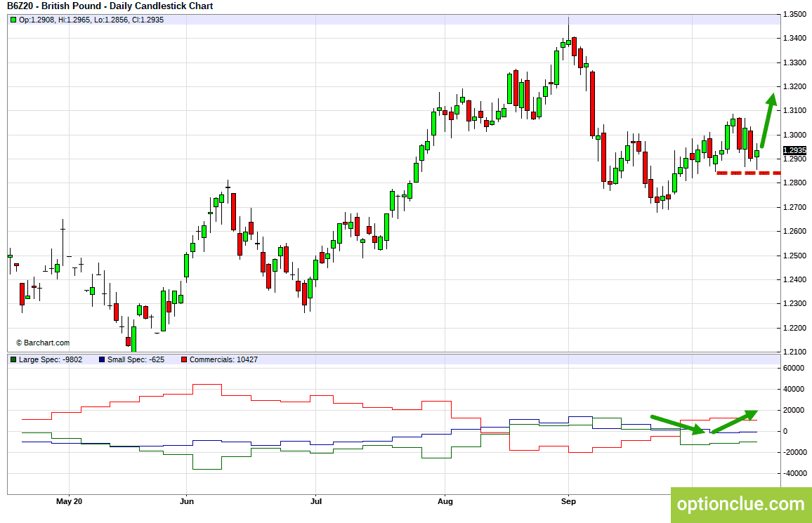Open the optionclue.com link

click(x=741, y=504)
